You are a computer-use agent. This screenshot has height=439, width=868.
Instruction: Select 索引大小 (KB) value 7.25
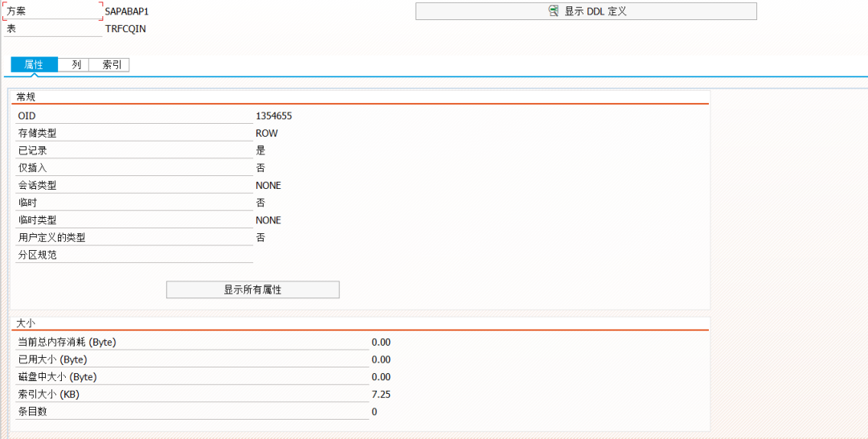[x=381, y=395]
